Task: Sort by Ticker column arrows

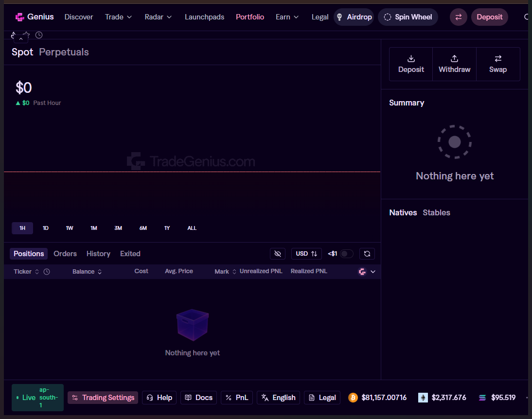Action: [x=37, y=272]
